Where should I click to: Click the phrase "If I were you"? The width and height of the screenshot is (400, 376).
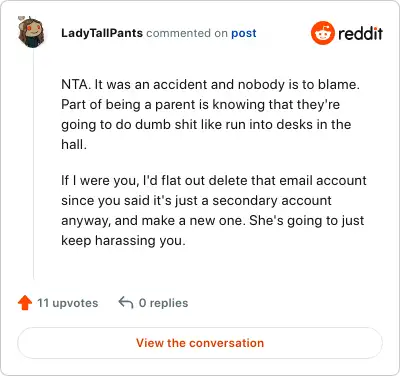point(99,181)
